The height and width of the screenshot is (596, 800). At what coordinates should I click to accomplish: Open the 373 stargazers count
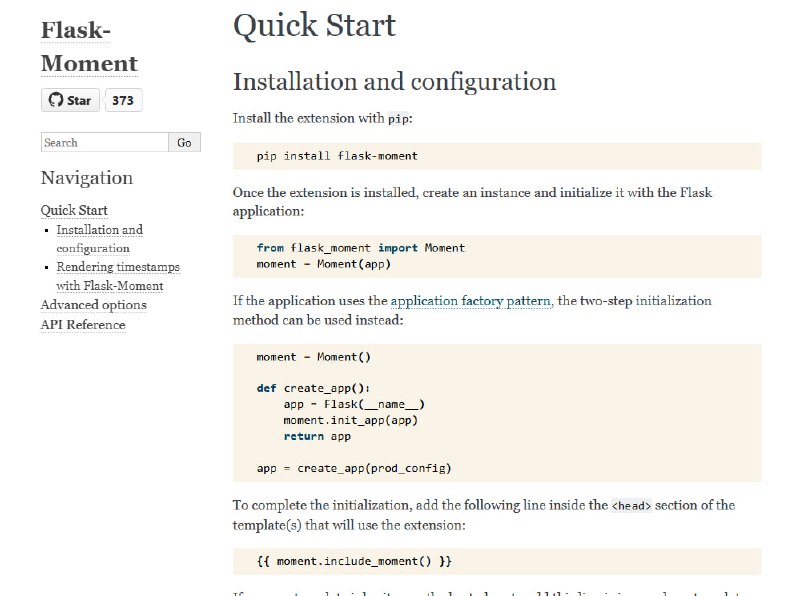[123, 100]
